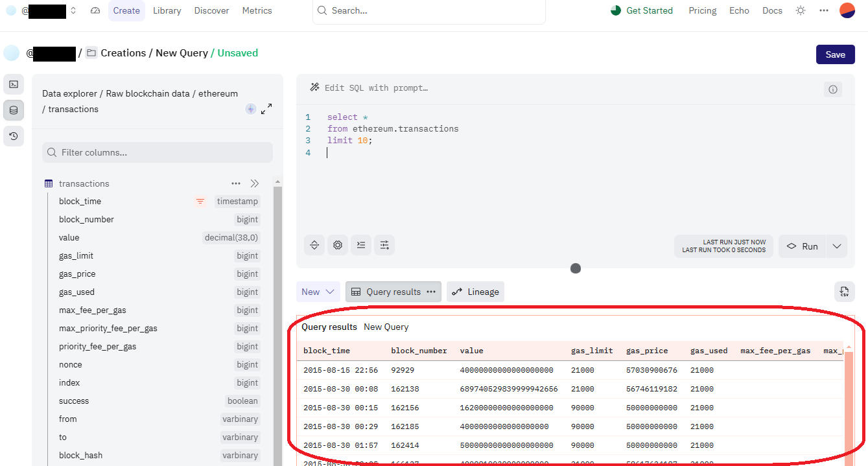
Task: Click the block_time partition filter icon
Action: click(200, 202)
